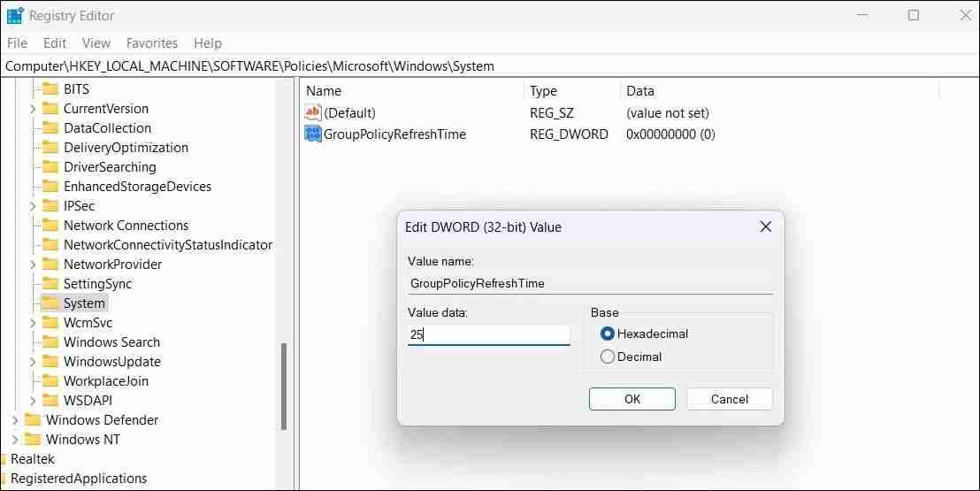980x491 pixels.
Task: Expand the WindowsUpdate key
Action: click(x=33, y=362)
